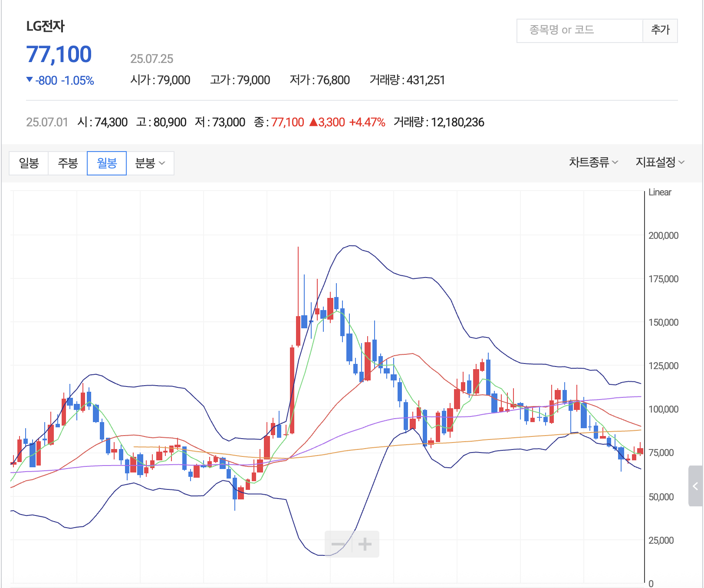Click the -800 -1.05% change value
Viewport: 704px width, 588px height.
[60, 81]
